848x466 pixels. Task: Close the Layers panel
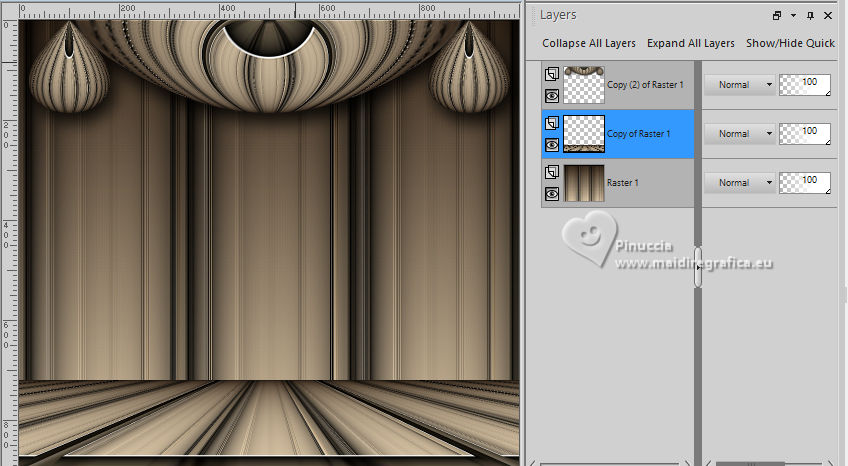[x=828, y=16]
